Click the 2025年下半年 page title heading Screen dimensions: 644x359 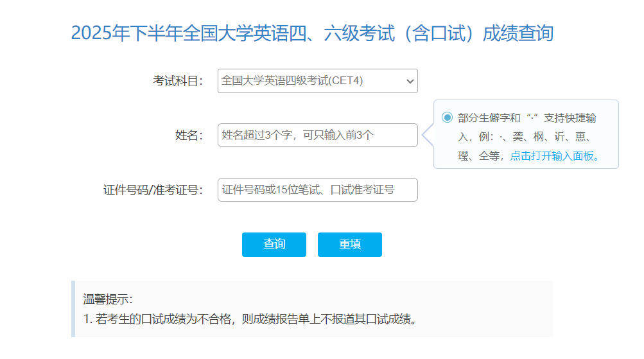(x=312, y=33)
